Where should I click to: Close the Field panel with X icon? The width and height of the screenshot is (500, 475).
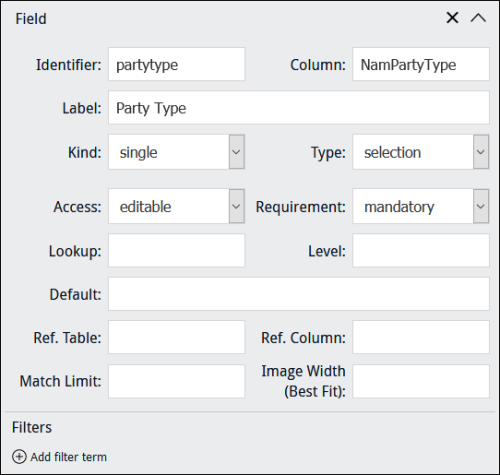click(x=452, y=18)
